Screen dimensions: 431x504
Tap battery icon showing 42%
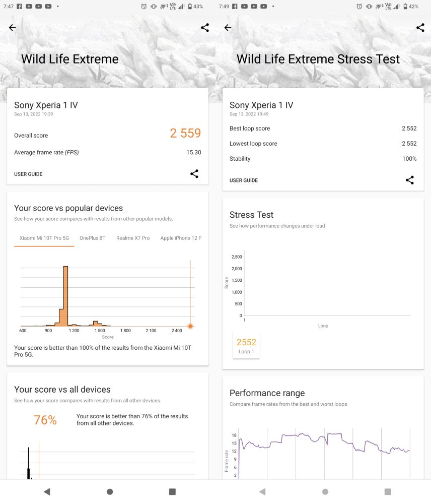click(x=405, y=6)
